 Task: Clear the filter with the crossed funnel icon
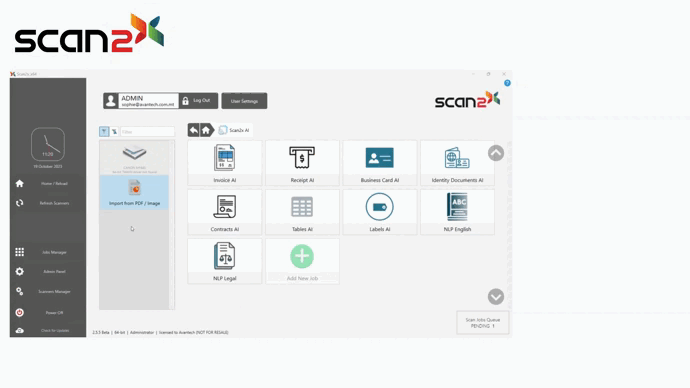click(x=114, y=132)
